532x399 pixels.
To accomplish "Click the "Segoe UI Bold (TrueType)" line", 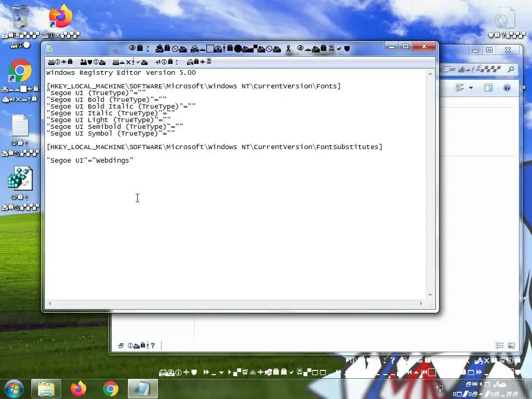I will pyautogui.click(x=106, y=100).
